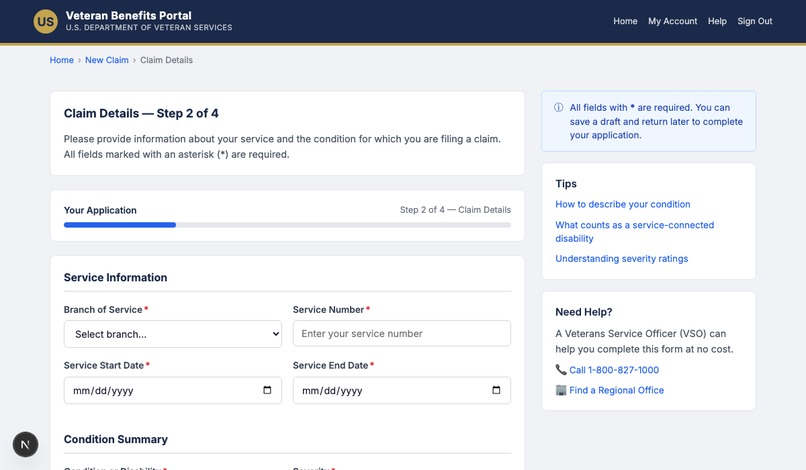Click 'Step 2 of 4 — Claim Details' text

[455, 210]
